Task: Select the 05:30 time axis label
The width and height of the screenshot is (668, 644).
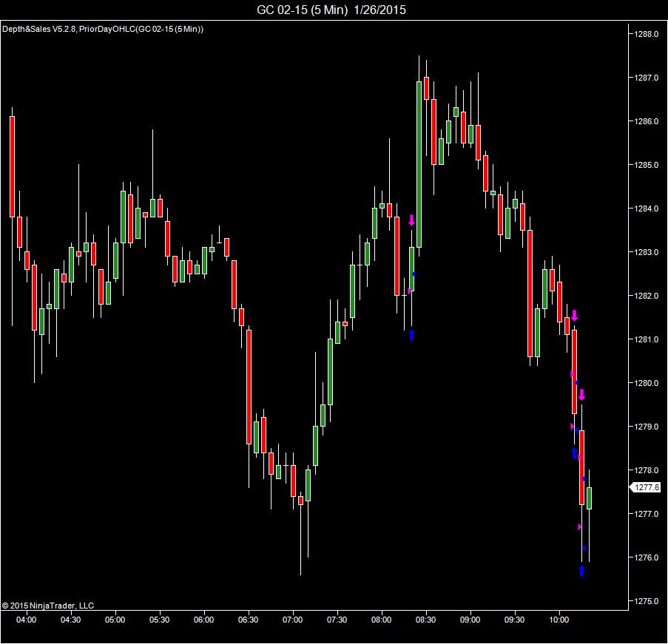Action: coord(159,620)
